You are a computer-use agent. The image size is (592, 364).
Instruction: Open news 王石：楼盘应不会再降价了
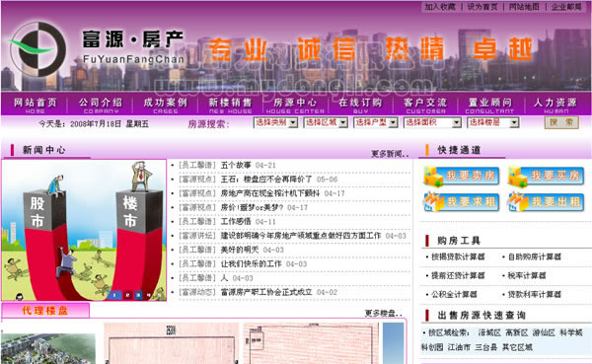coord(266,179)
